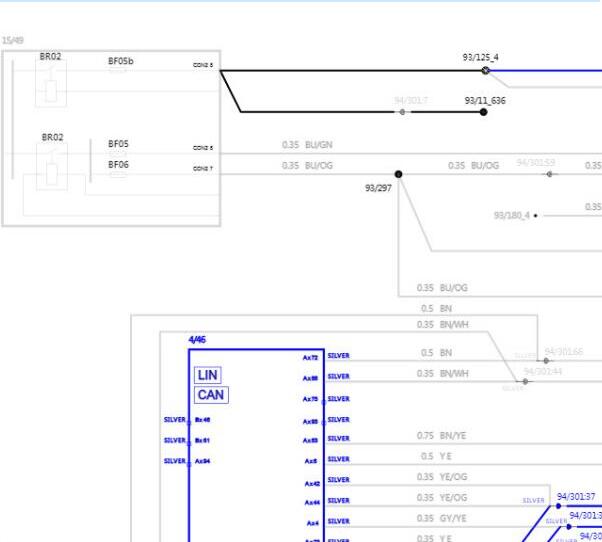
Task: Click the 93/297 label
Action: click(x=378, y=188)
